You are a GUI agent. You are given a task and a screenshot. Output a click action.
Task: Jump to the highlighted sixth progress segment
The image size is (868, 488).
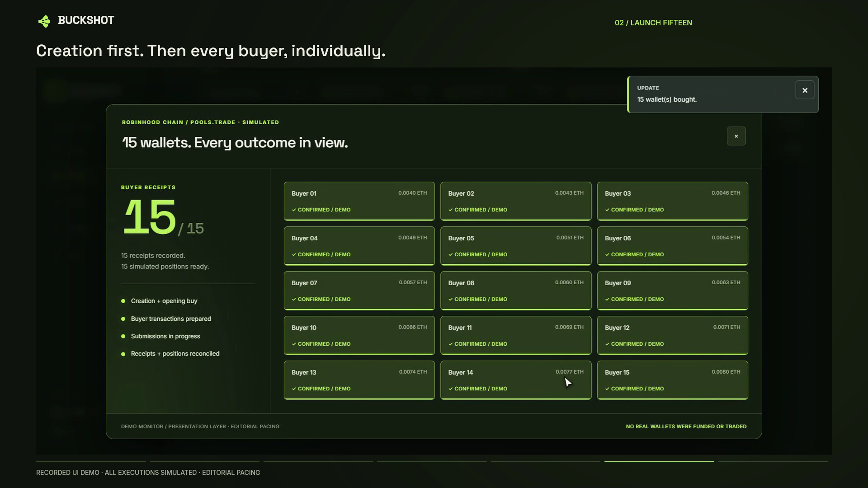pos(659,462)
